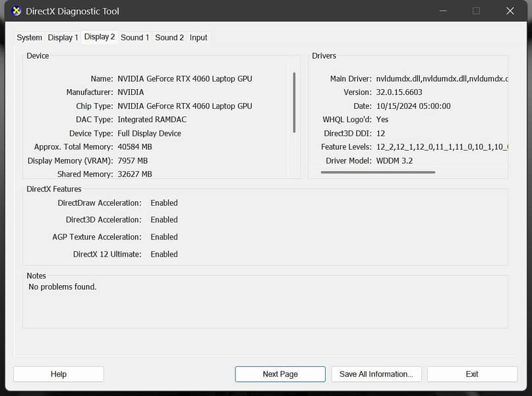Click the 'No problems found.' notes text
Screen dimensions: 532x396
click(x=63, y=287)
